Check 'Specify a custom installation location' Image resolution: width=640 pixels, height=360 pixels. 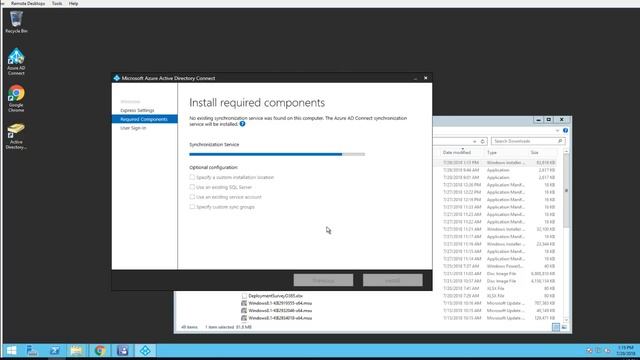point(192,177)
